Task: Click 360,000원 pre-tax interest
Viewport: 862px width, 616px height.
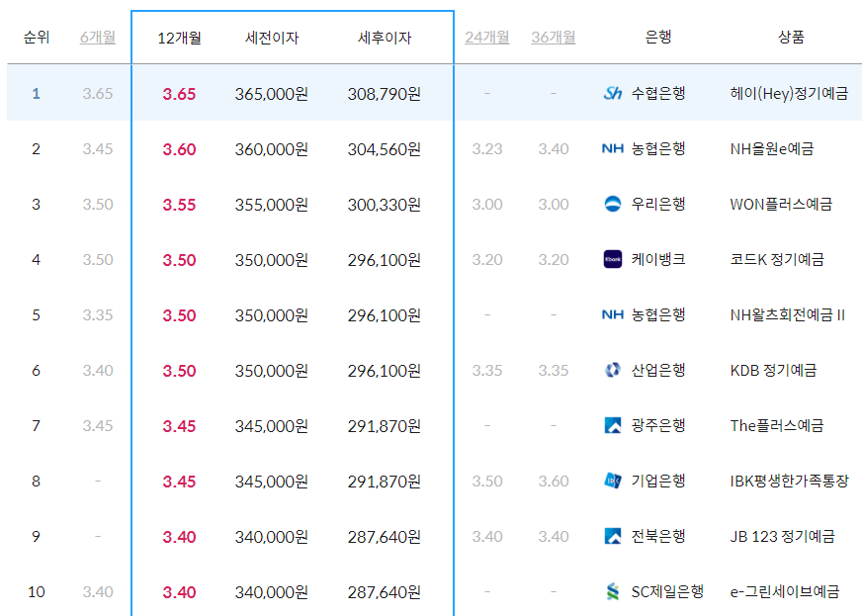Action: click(x=272, y=149)
